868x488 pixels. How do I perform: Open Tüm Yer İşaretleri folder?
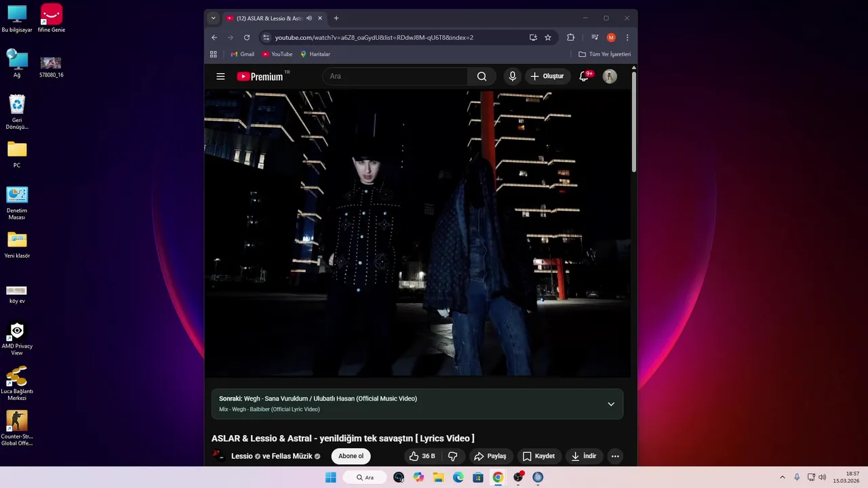605,54
